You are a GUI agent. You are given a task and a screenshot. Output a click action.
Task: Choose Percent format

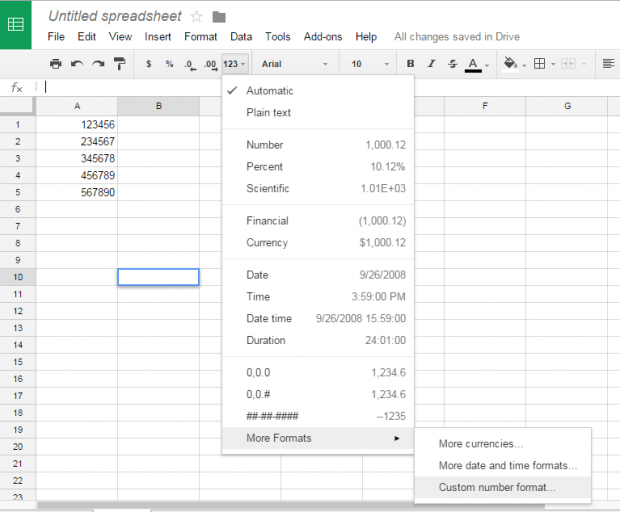318,166
